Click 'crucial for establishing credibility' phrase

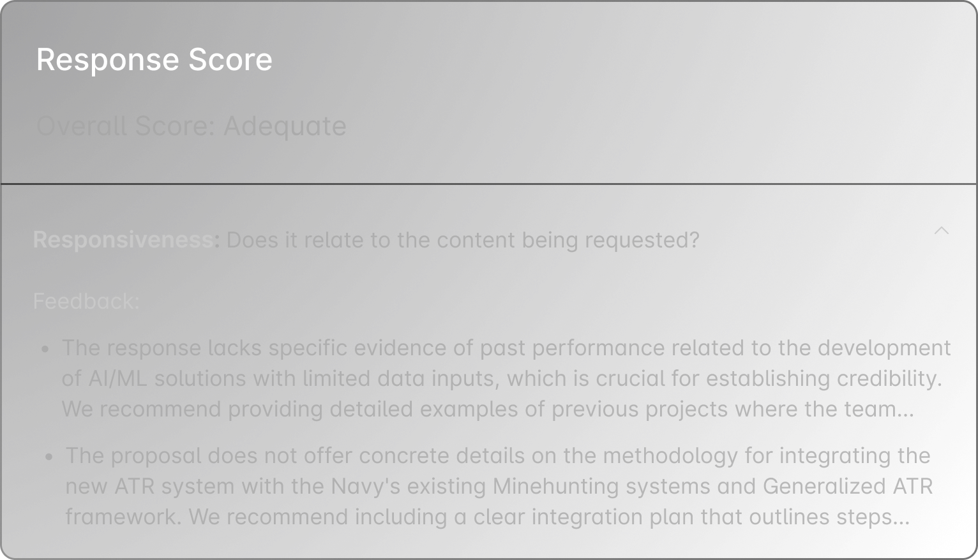[x=769, y=378]
